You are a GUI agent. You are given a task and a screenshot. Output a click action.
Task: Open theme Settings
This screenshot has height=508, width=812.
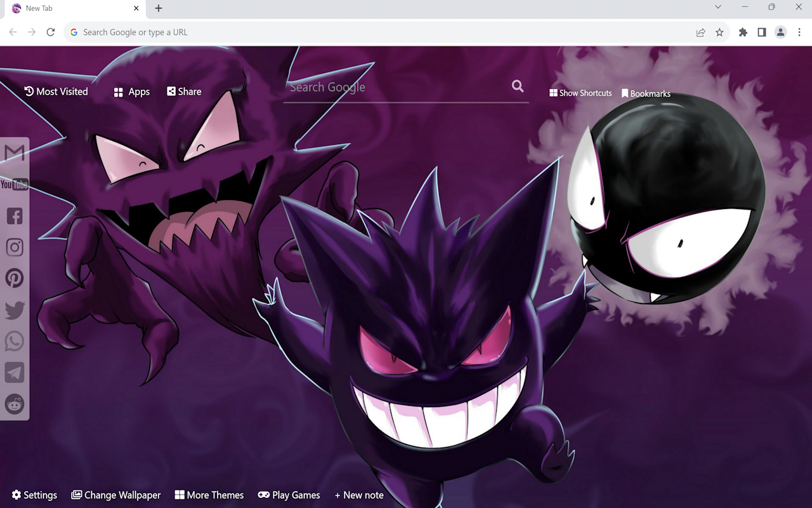click(34, 495)
